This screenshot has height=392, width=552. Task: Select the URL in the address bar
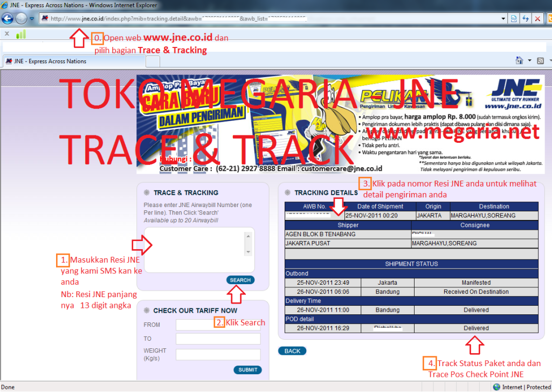point(178,18)
